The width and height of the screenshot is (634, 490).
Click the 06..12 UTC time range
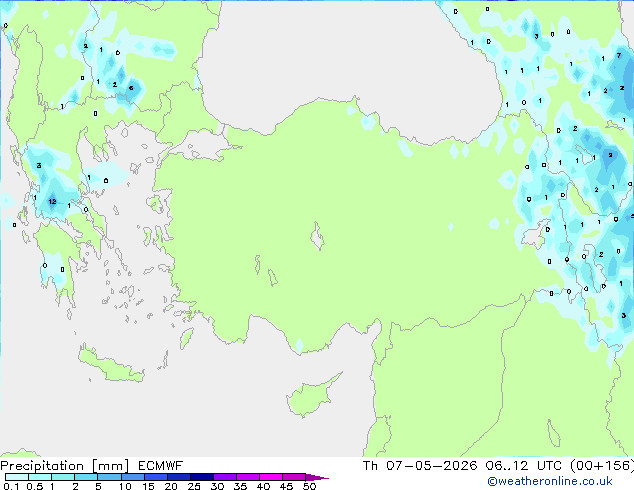(x=524, y=466)
